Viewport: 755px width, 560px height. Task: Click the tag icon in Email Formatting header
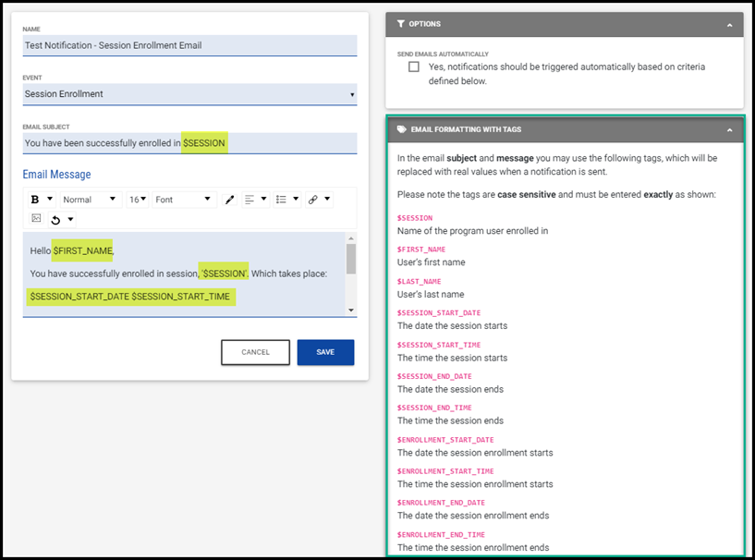pyautogui.click(x=401, y=130)
